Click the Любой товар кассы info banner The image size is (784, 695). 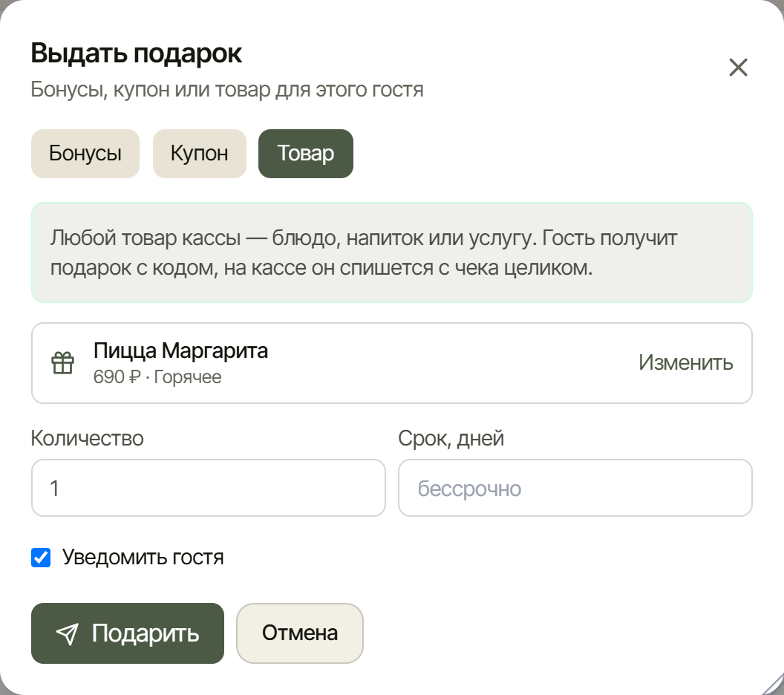click(x=392, y=252)
